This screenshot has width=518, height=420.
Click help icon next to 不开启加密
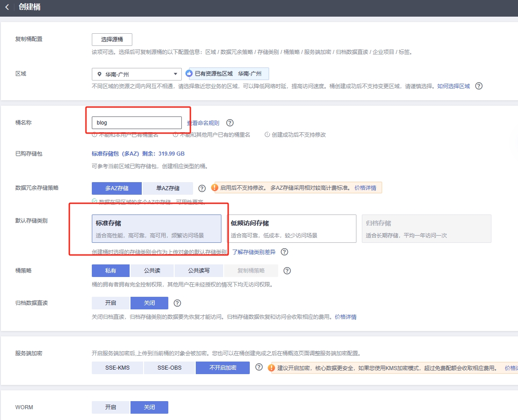click(259, 367)
